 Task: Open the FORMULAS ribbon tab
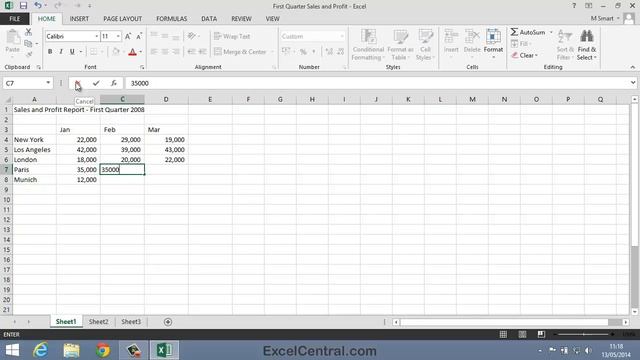coord(171,19)
